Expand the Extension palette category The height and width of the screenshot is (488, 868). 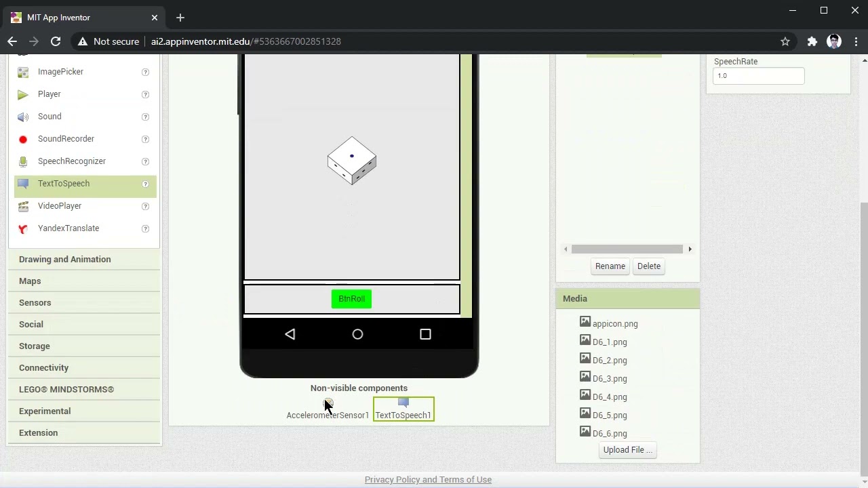pyautogui.click(x=84, y=433)
